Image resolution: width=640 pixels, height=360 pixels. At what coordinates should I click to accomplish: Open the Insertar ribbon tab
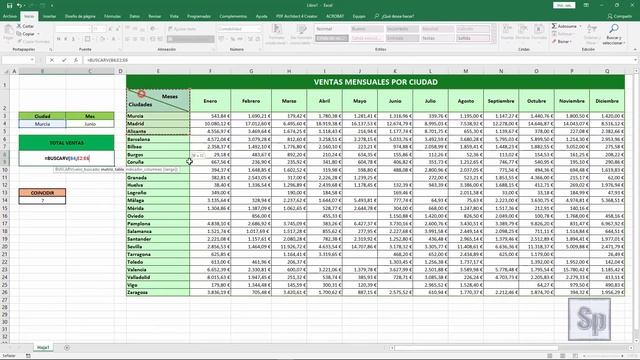49,16
